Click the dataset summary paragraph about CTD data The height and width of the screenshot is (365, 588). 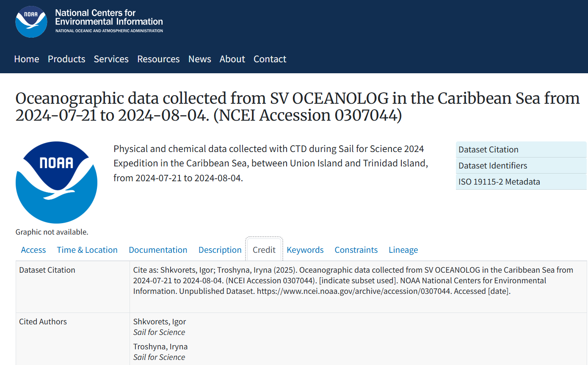271,163
